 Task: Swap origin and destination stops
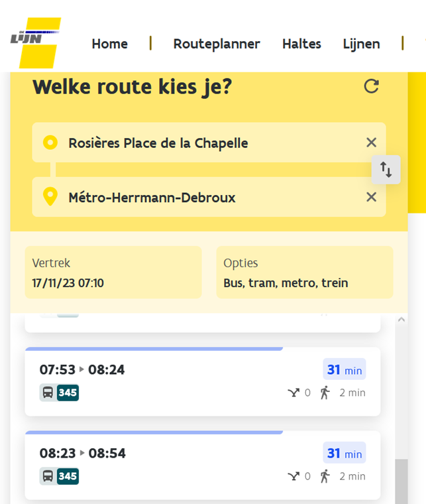point(386,170)
